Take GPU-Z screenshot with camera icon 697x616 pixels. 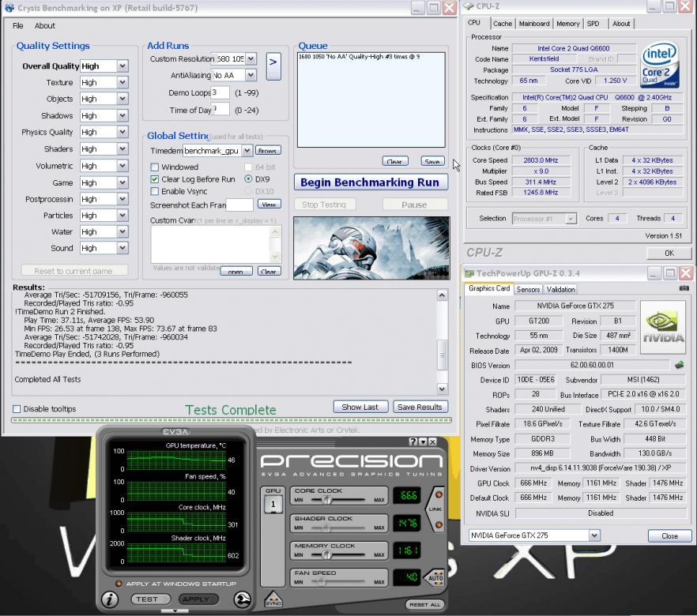684,288
